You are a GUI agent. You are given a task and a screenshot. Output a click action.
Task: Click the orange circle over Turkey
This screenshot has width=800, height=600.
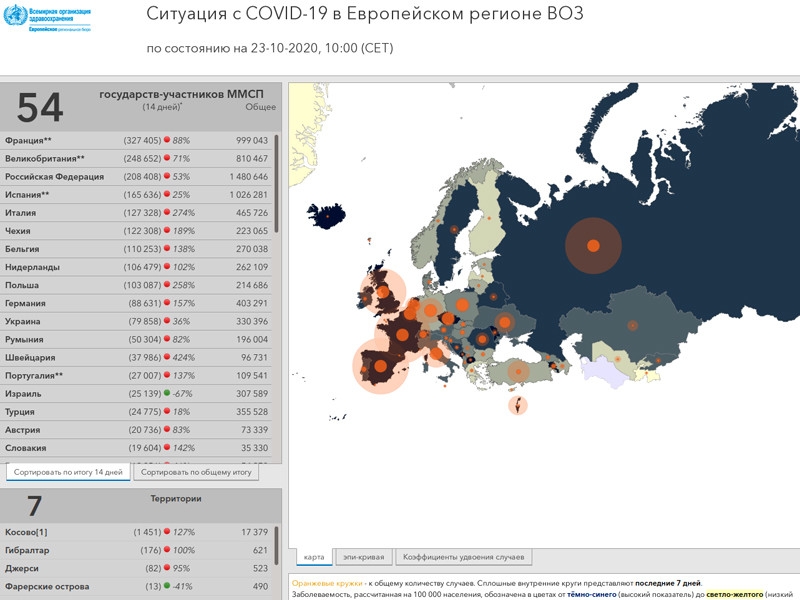click(518, 373)
